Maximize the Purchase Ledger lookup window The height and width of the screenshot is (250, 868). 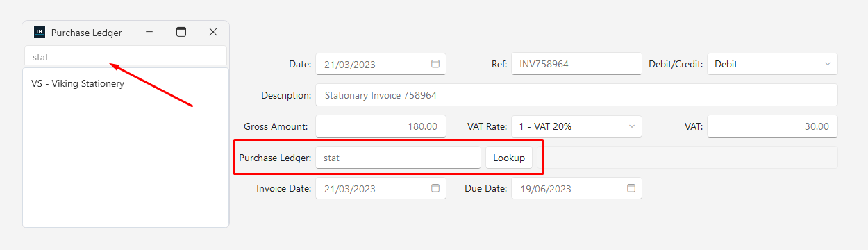181,32
